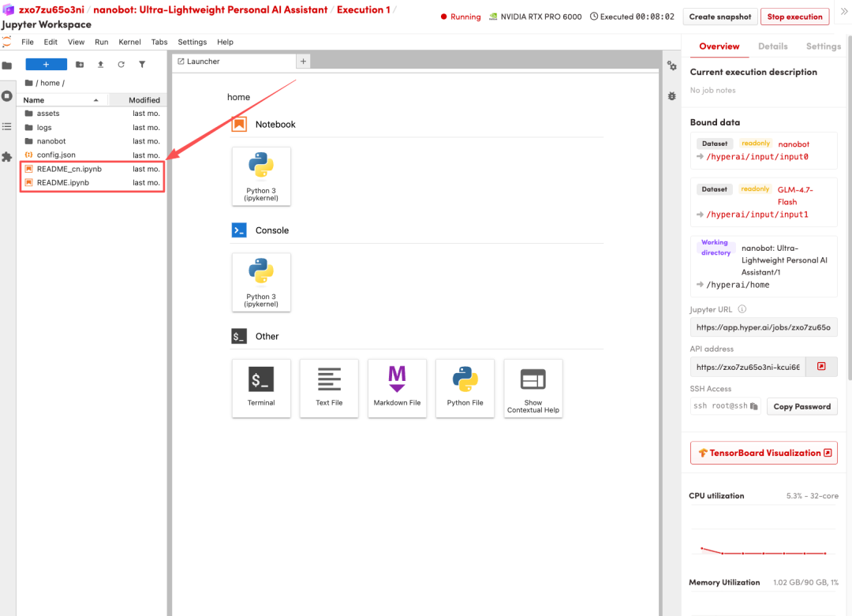Click the blue New Launcher plus button
The image size is (852, 616).
point(46,65)
